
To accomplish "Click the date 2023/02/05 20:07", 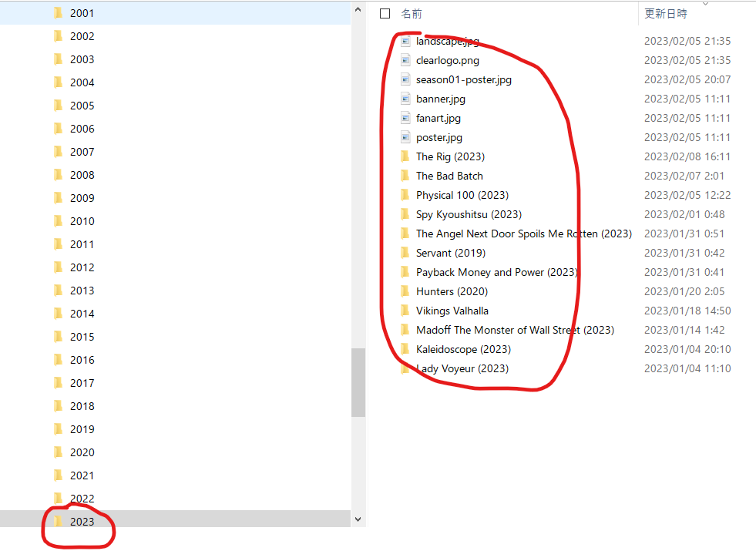I will [687, 79].
